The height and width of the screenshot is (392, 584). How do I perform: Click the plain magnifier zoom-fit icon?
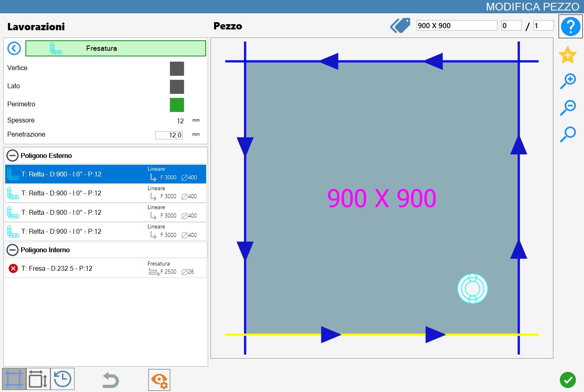[568, 134]
